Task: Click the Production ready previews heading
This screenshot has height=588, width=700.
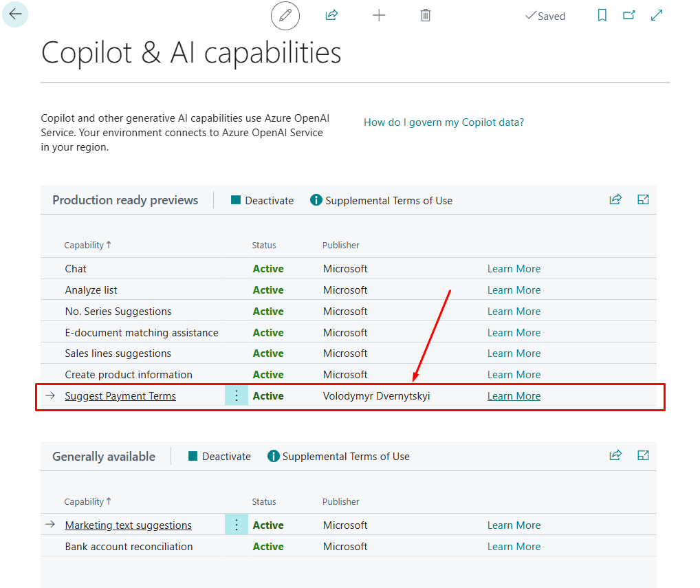Action: [125, 200]
